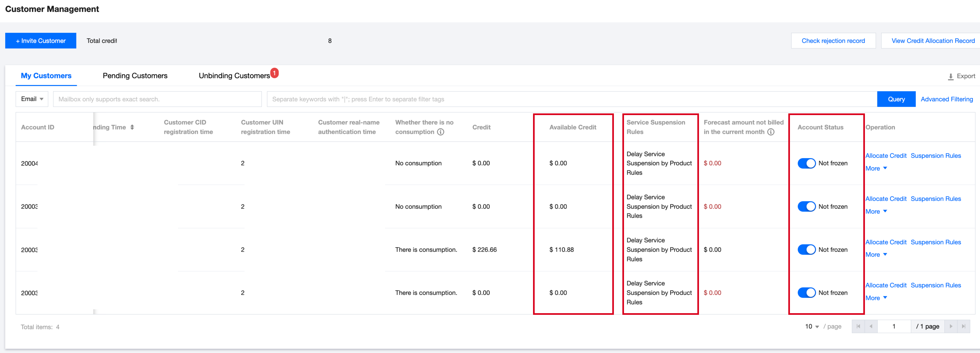
Task: Click the Invite Customer button
Action: pyautogui.click(x=41, y=41)
